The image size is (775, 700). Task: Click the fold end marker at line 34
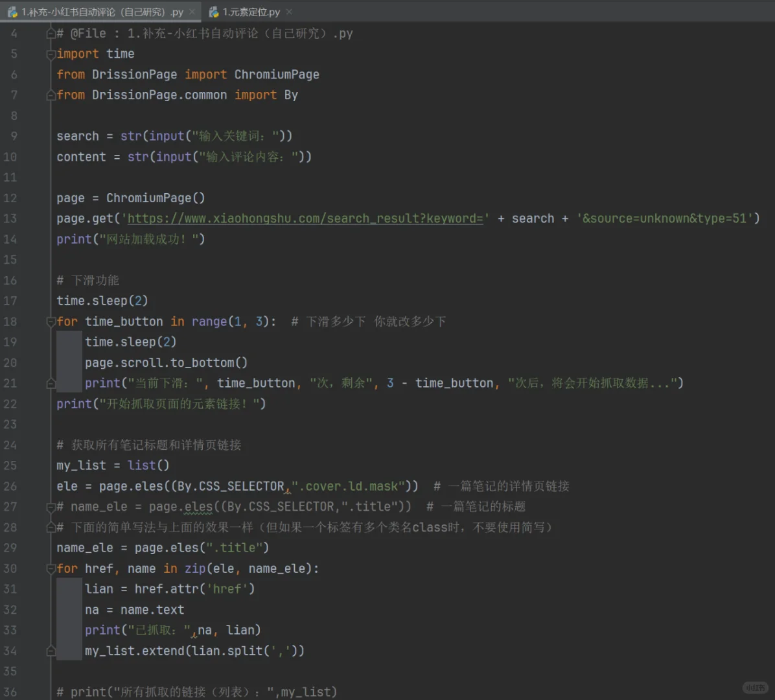click(51, 651)
